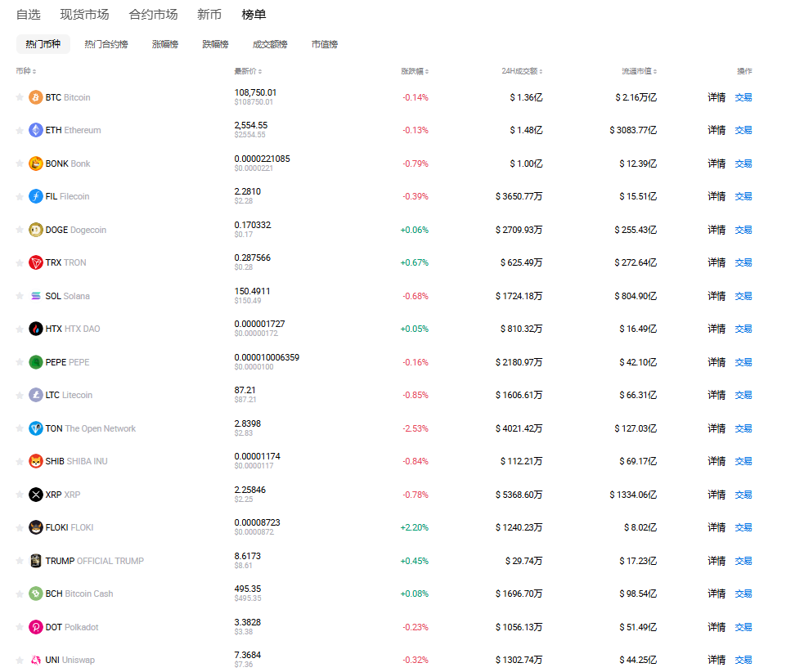Screen dimensions: 786x672
Task: Click the XRP logo icon
Action: (36, 495)
